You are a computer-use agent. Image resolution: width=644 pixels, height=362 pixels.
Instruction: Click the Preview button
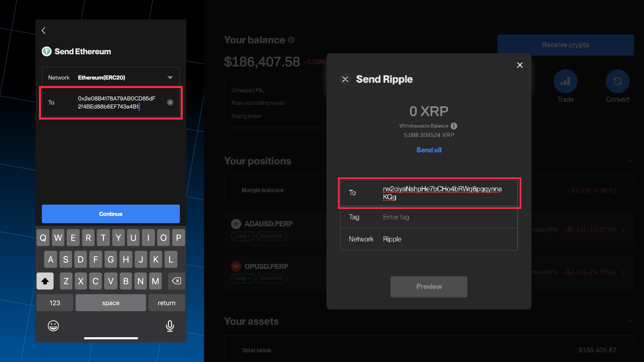[x=429, y=287]
